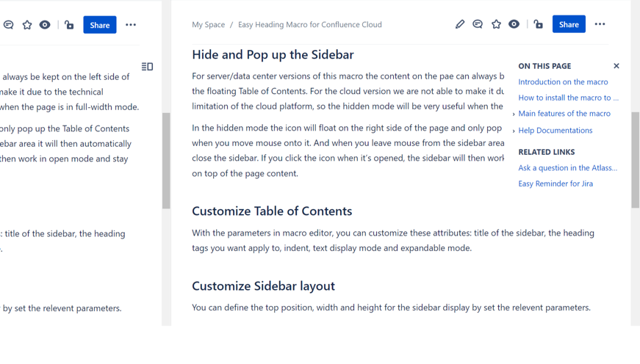Star the page in right header
Screen dimensions: 640x364
pos(496,24)
